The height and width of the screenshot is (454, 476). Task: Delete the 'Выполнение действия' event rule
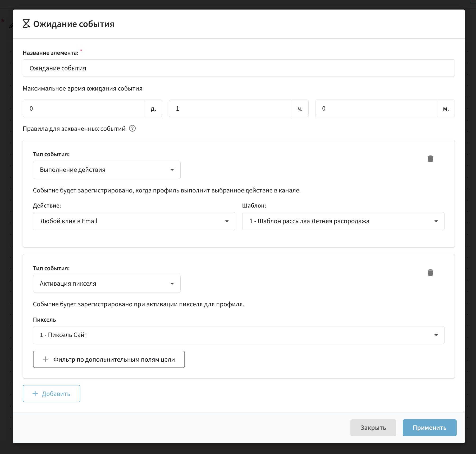(430, 159)
